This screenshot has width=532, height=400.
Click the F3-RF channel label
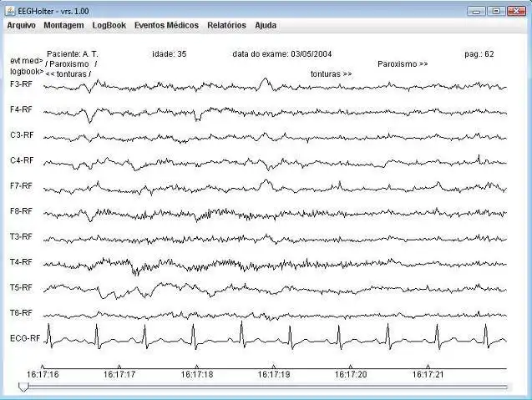tap(21, 84)
